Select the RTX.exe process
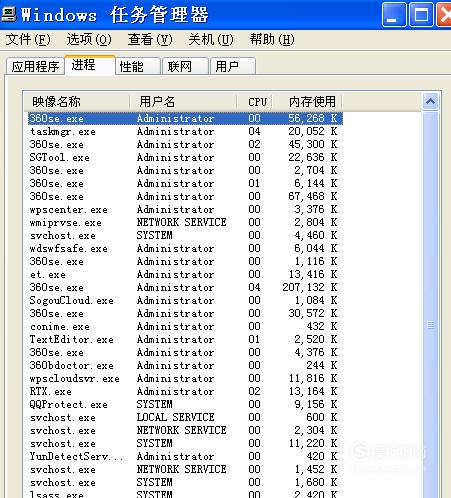Screen dimensions: 451x498 [x=185, y=391]
